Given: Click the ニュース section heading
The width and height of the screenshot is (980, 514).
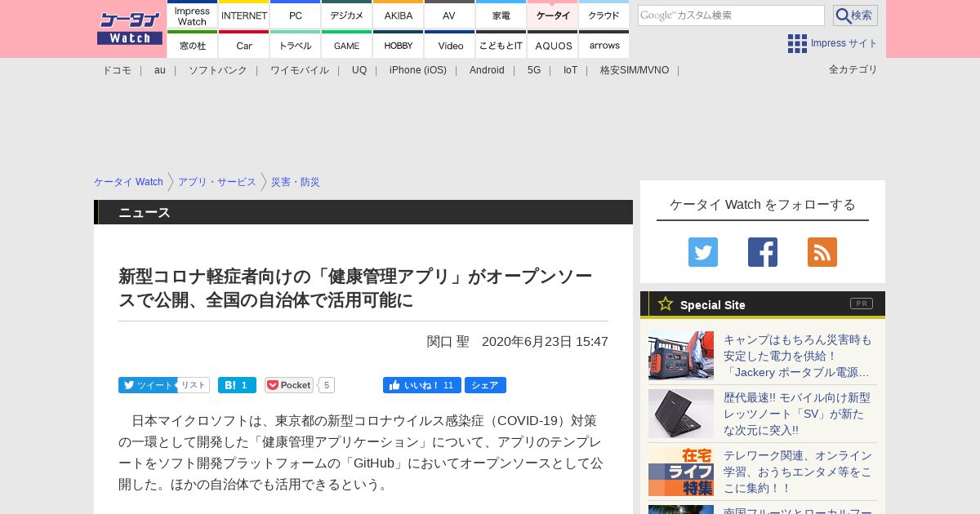Looking at the screenshot, I should pos(145,213).
